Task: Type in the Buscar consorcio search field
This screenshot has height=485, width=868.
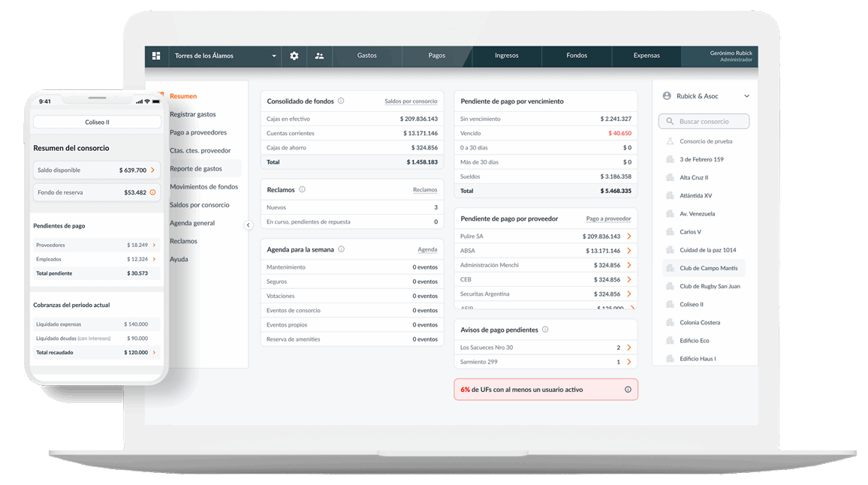Action: pos(706,121)
